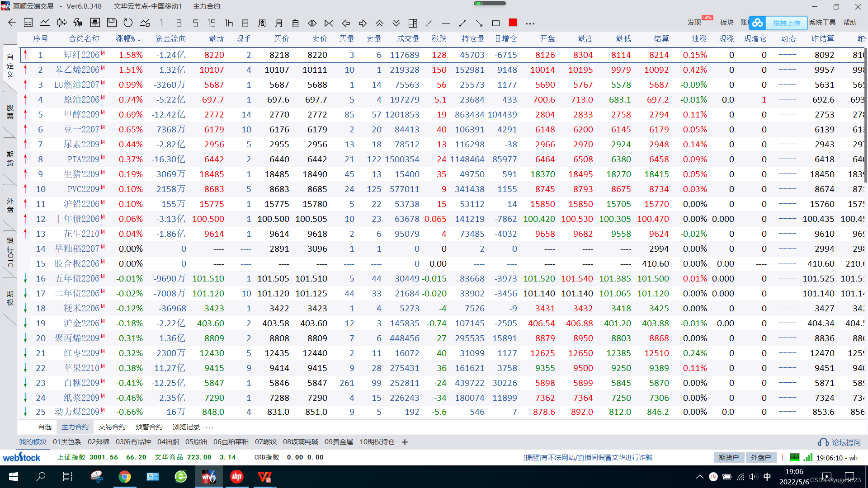Click the double chevron down icon
The width and height of the screenshot is (868, 488).
tap(396, 23)
